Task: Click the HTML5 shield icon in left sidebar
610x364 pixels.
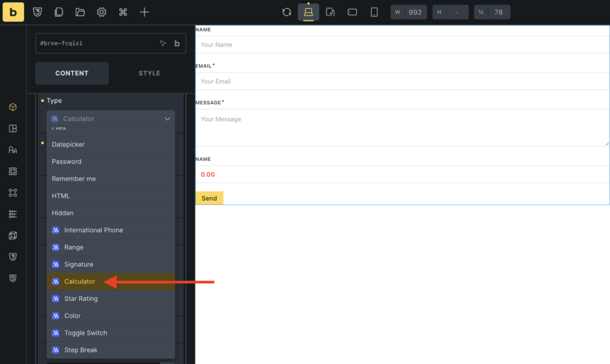Action: tap(13, 278)
